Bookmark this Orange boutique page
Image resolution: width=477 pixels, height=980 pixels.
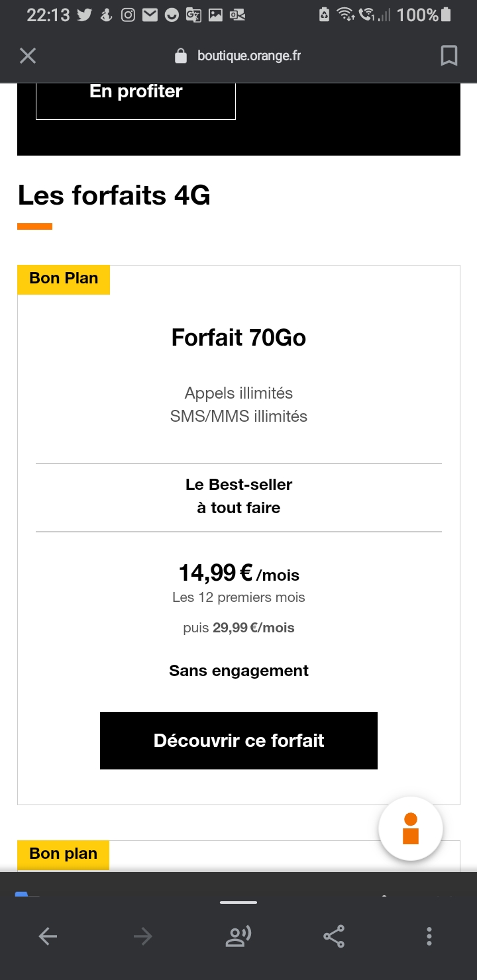[449, 56]
